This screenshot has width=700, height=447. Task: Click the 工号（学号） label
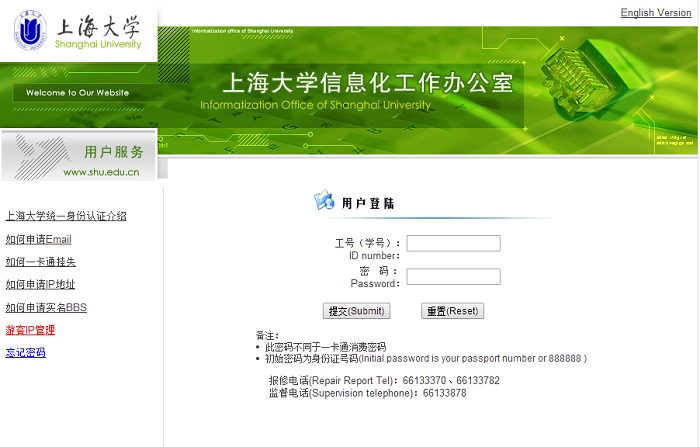pos(367,243)
